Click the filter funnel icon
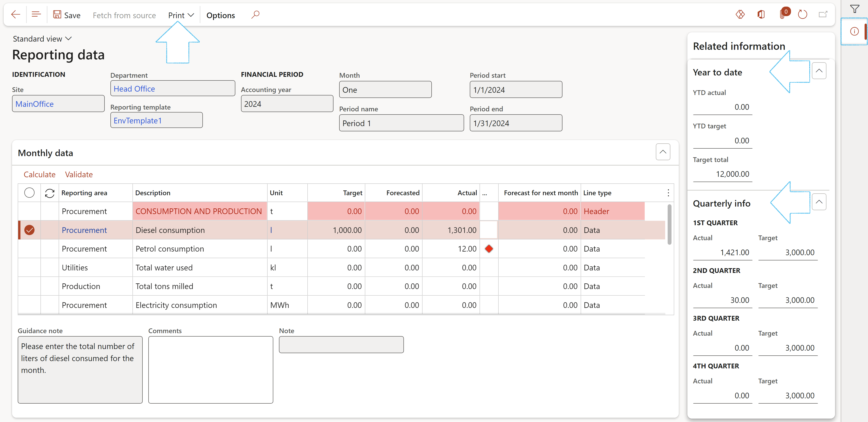Viewport: 868px width, 422px height. 855,9
